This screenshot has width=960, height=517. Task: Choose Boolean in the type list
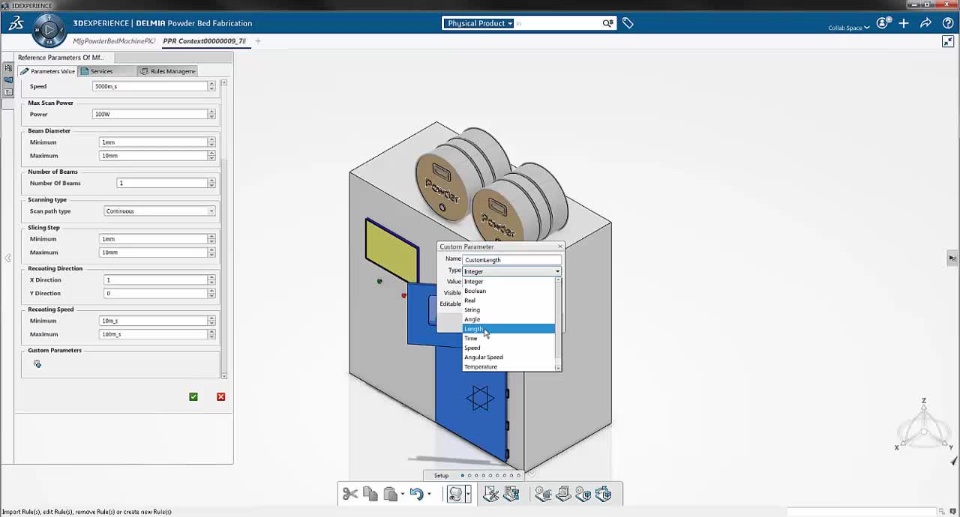pos(508,291)
